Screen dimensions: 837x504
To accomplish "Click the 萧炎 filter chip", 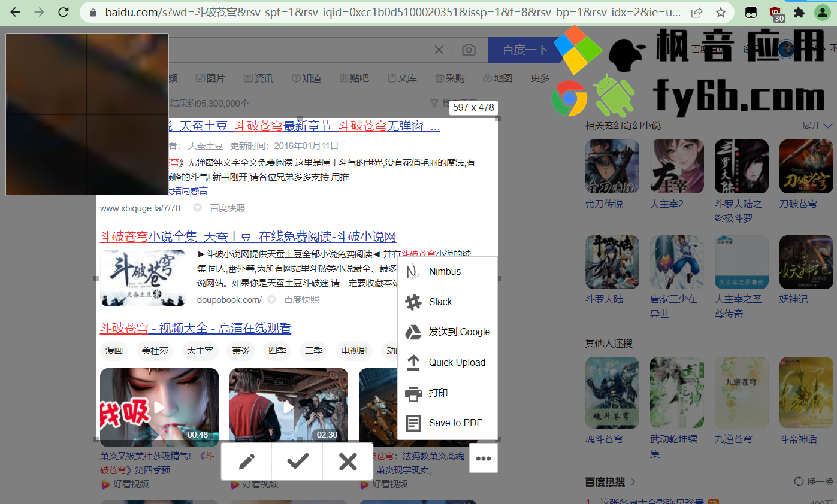I will click(x=241, y=350).
